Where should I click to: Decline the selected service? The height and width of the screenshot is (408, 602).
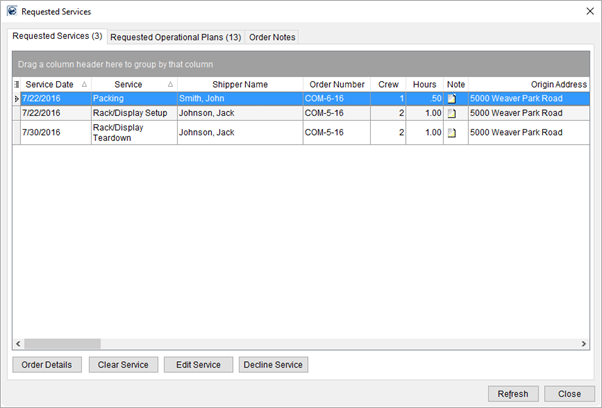(x=274, y=365)
